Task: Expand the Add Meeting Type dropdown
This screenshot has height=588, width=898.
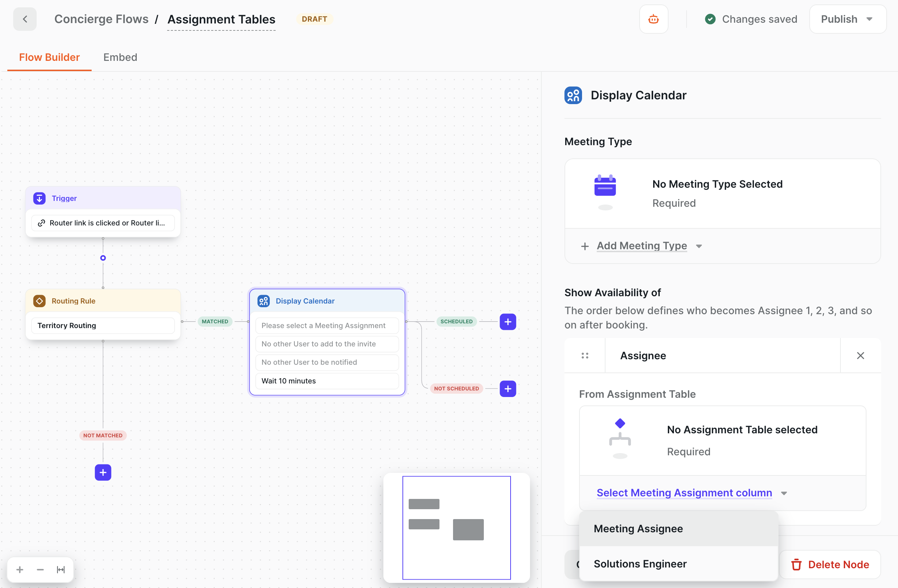Action: 641,246
